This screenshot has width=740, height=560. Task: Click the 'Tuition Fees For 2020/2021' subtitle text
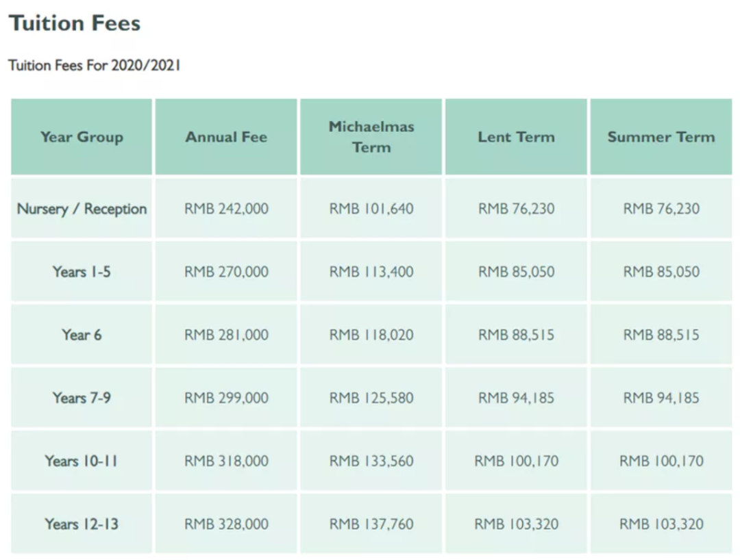[x=95, y=66]
